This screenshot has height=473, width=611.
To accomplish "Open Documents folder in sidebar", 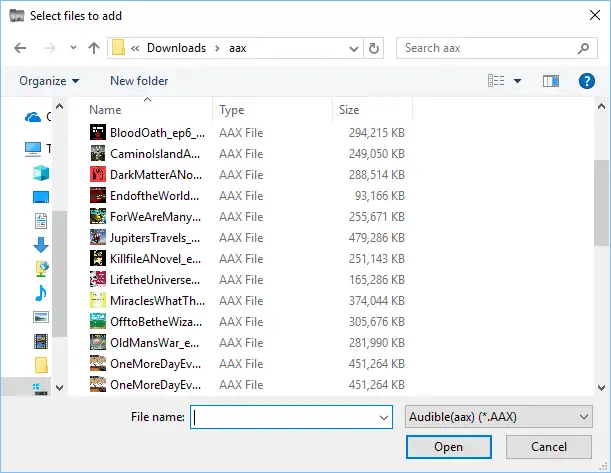I will click(x=41, y=221).
